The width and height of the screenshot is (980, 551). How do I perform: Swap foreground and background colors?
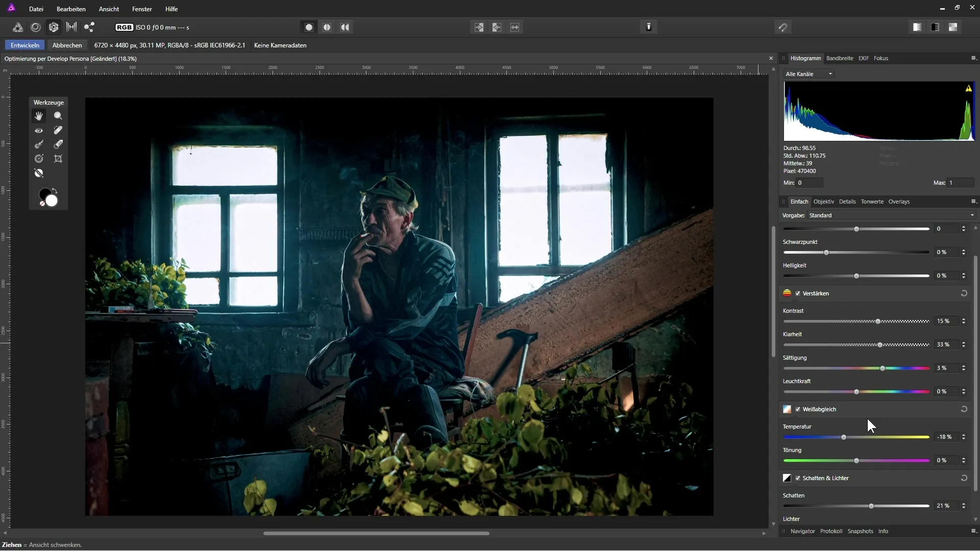(x=55, y=191)
